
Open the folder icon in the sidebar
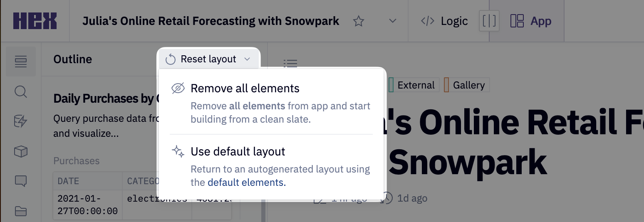(x=20, y=211)
